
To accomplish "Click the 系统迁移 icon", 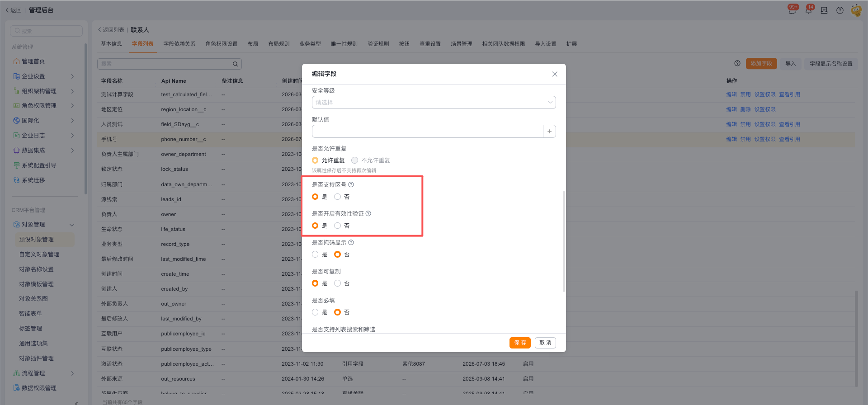I will point(16,180).
